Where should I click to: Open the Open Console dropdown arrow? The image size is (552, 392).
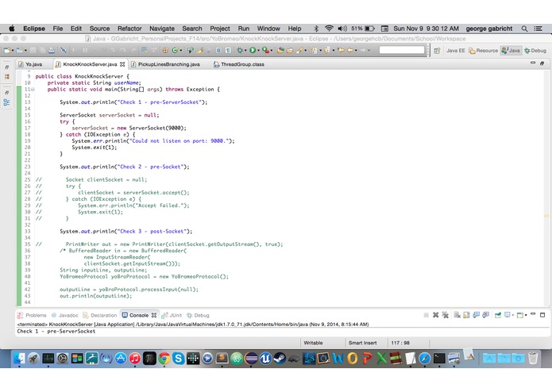[x=526, y=315]
